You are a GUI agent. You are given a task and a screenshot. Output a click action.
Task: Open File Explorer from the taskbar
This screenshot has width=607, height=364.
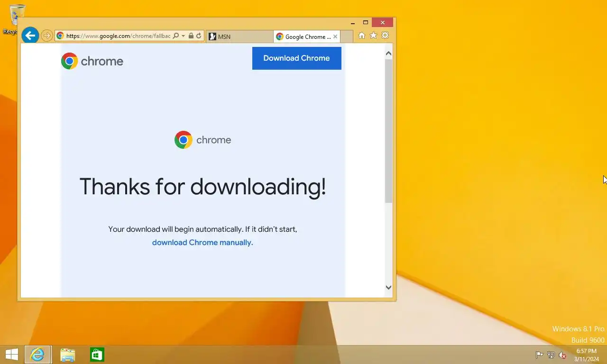[68, 355]
